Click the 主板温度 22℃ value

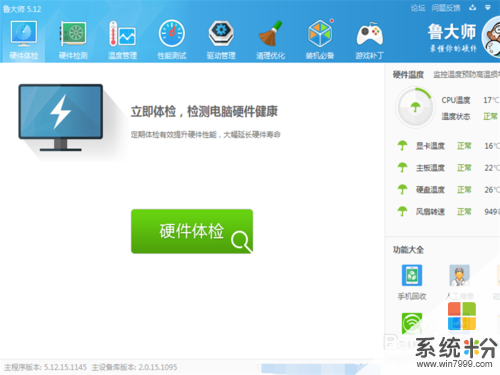[x=492, y=168]
